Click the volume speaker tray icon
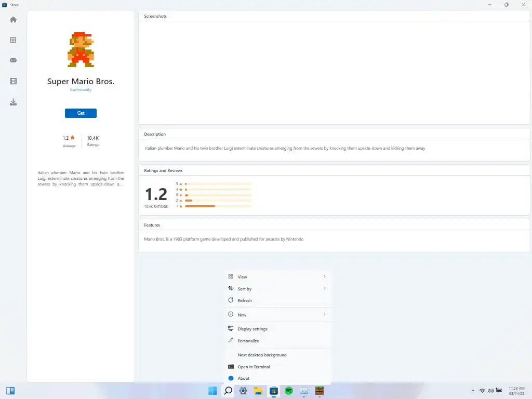532x399 pixels. (x=490, y=391)
